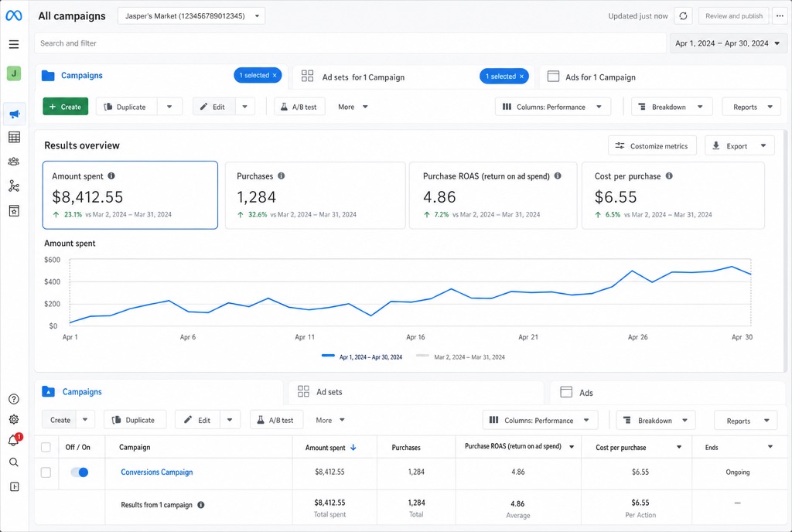The width and height of the screenshot is (792, 532).
Task: Toggle the Conversions Campaign on/off switch
Action: point(80,472)
